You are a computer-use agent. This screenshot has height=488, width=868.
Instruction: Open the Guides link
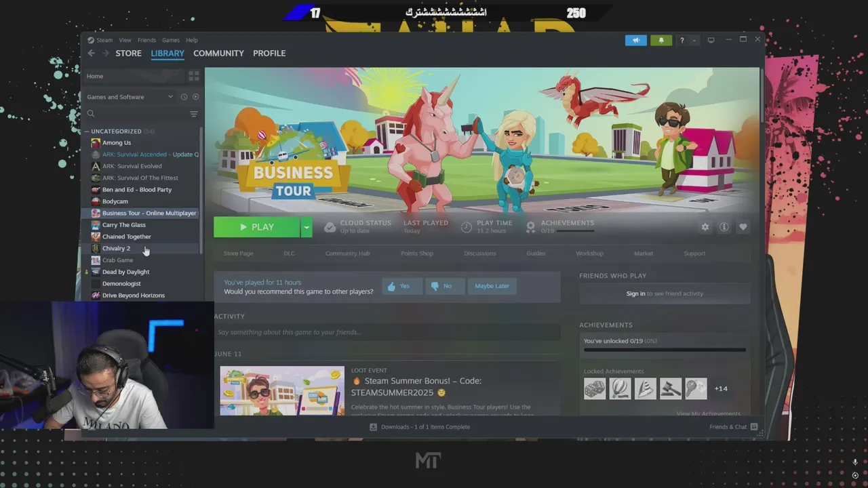(536, 253)
